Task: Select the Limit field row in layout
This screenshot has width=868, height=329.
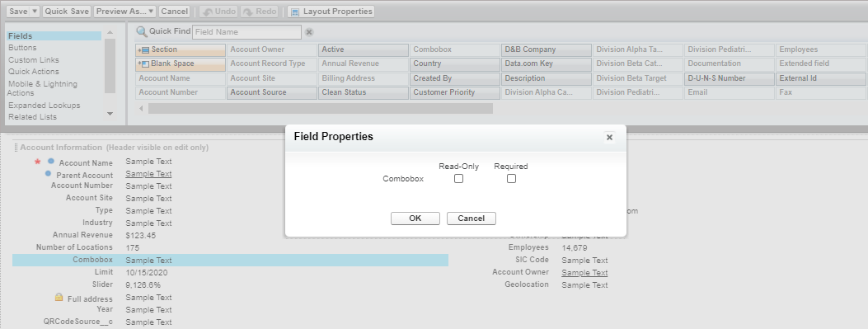Action: pos(230,272)
